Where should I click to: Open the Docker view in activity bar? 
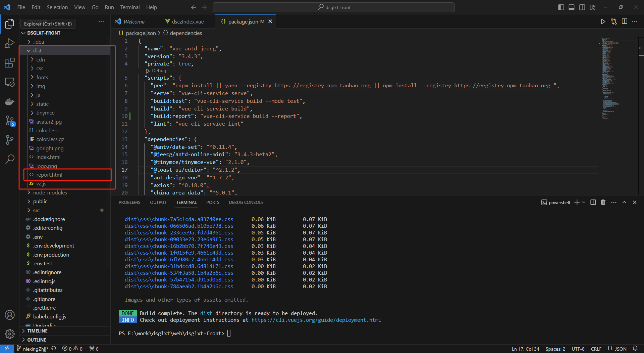coord(10,102)
